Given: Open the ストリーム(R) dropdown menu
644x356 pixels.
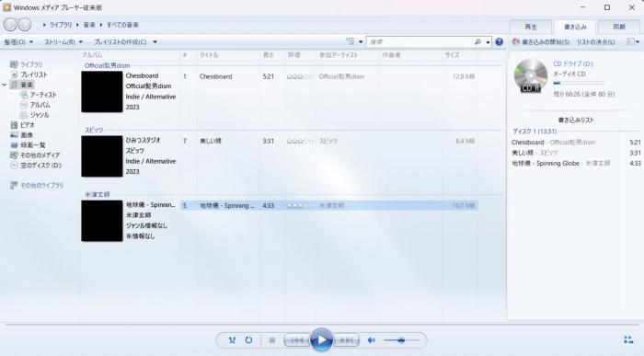Looking at the screenshot, I should click(63, 42).
